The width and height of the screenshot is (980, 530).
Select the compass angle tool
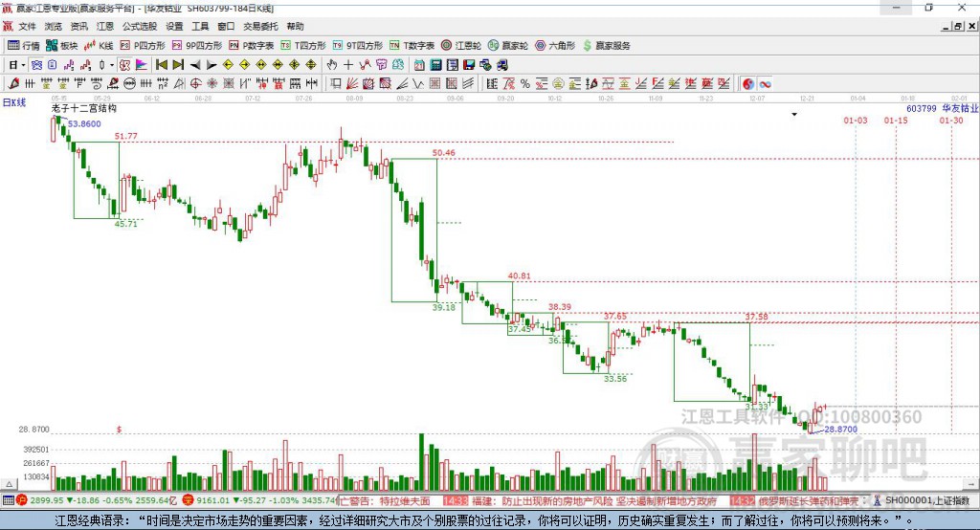point(179,84)
